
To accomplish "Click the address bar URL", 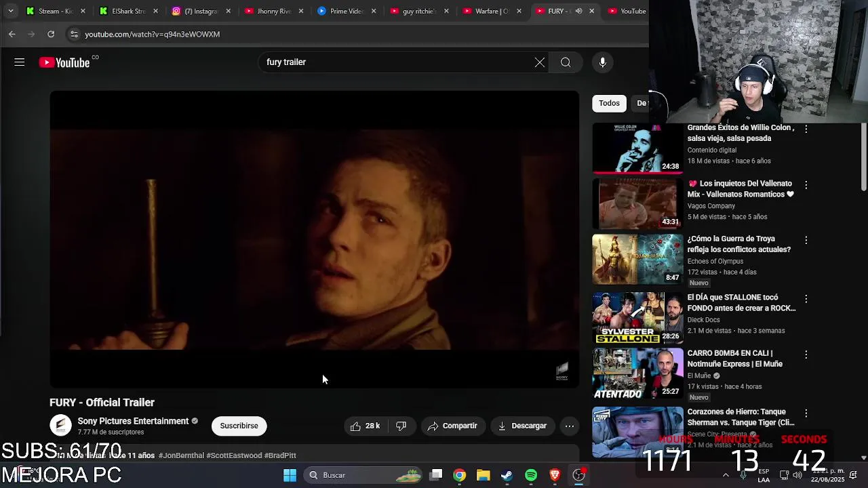I will coord(152,34).
